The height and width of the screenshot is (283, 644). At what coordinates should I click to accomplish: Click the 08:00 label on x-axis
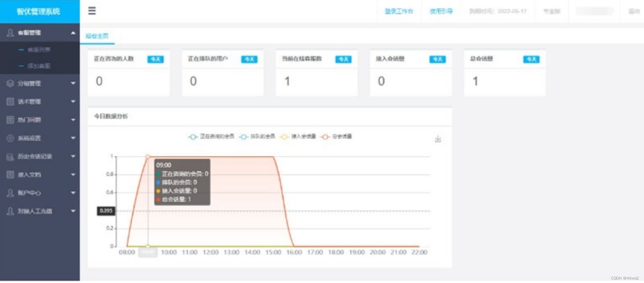click(x=127, y=252)
